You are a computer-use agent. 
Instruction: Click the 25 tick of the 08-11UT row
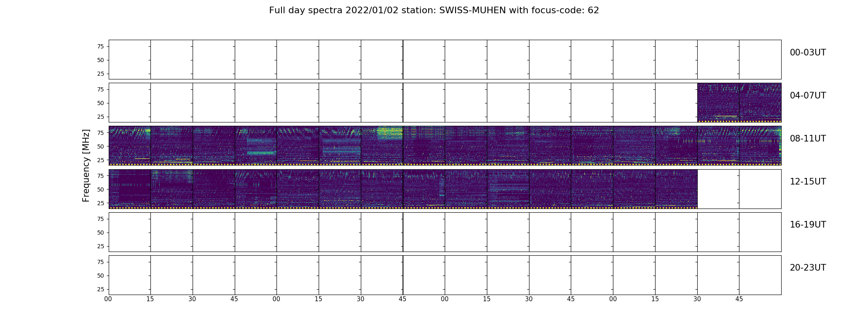pyautogui.click(x=100, y=160)
